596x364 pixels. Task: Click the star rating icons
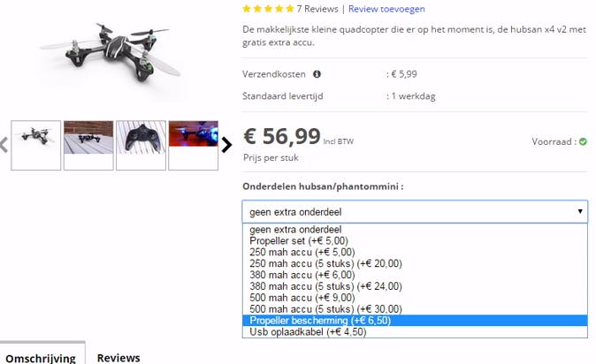tap(268, 9)
